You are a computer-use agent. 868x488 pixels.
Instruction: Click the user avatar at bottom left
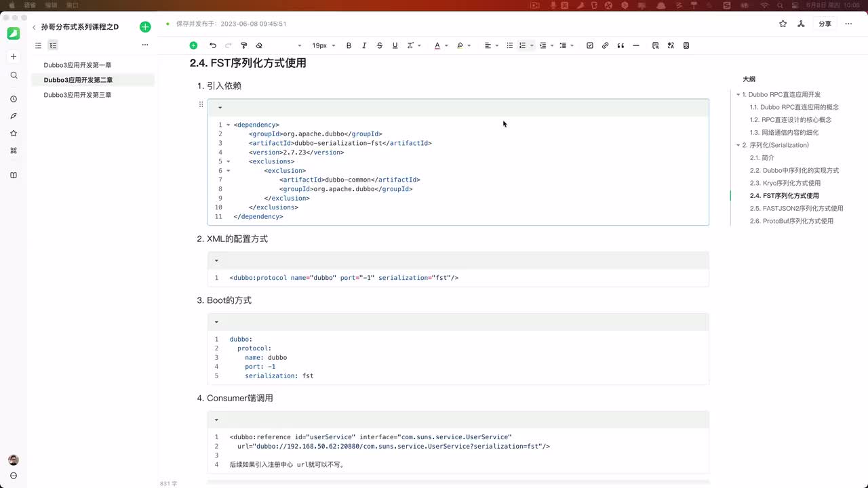pyautogui.click(x=14, y=460)
